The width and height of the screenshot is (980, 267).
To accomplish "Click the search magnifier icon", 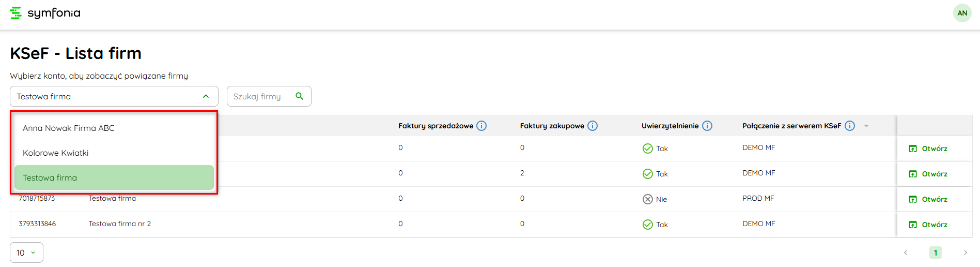I will pos(299,96).
